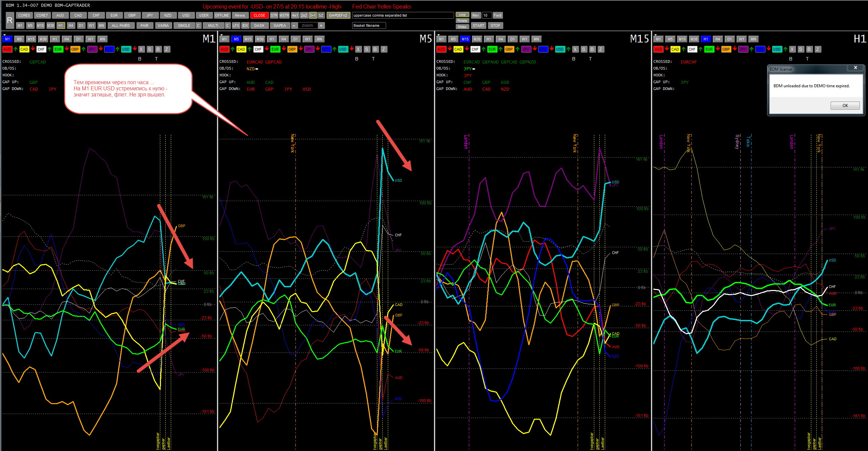Click the green up arrow beside AUD in M1 panel

tap(16, 49)
